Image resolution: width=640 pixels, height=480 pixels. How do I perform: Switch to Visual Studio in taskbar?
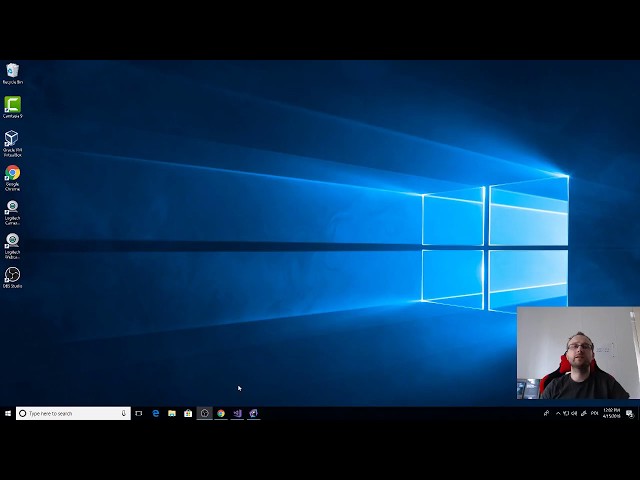237,413
